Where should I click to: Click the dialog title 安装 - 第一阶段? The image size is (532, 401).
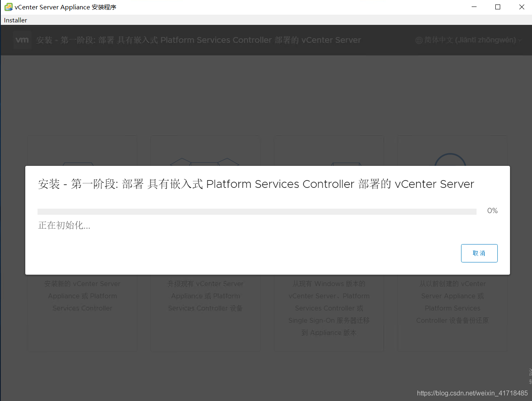256,184
